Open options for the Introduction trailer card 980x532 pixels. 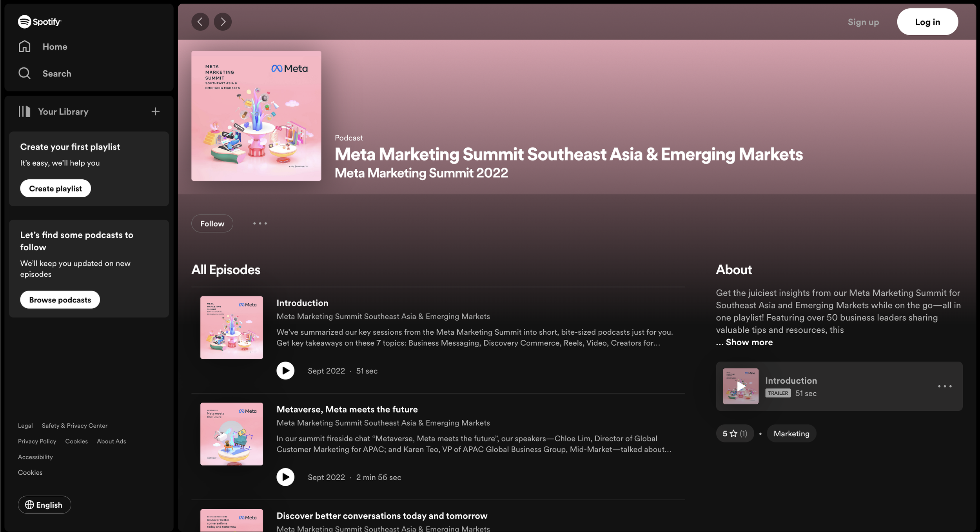point(944,386)
